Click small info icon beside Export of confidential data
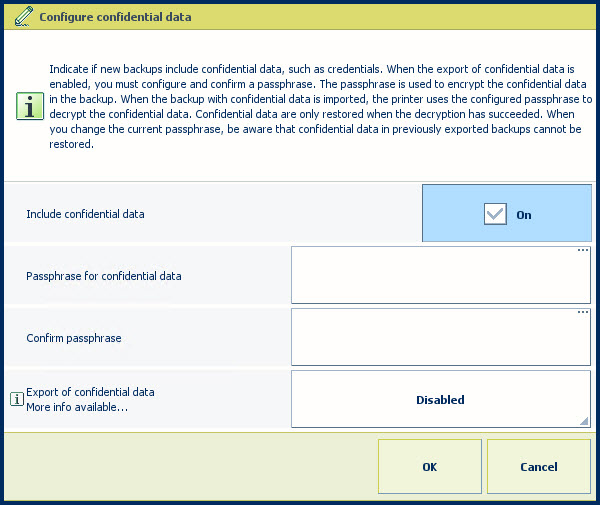Viewport: 600px width, 505px height. click(x=17, y=399)
